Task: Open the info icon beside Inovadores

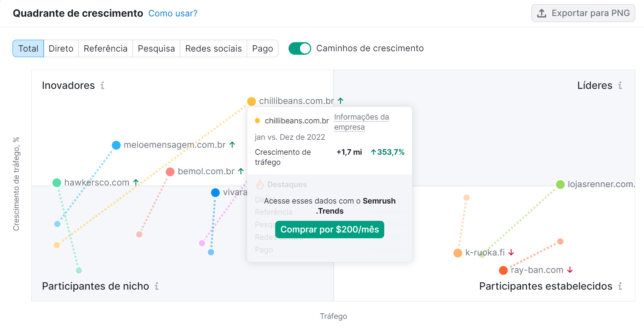Action: 102,86
